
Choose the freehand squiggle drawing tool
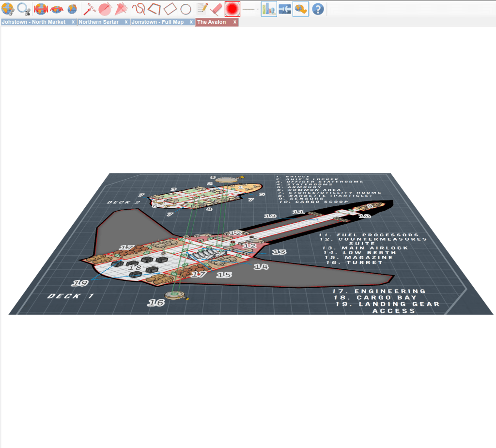click(139, 9)
